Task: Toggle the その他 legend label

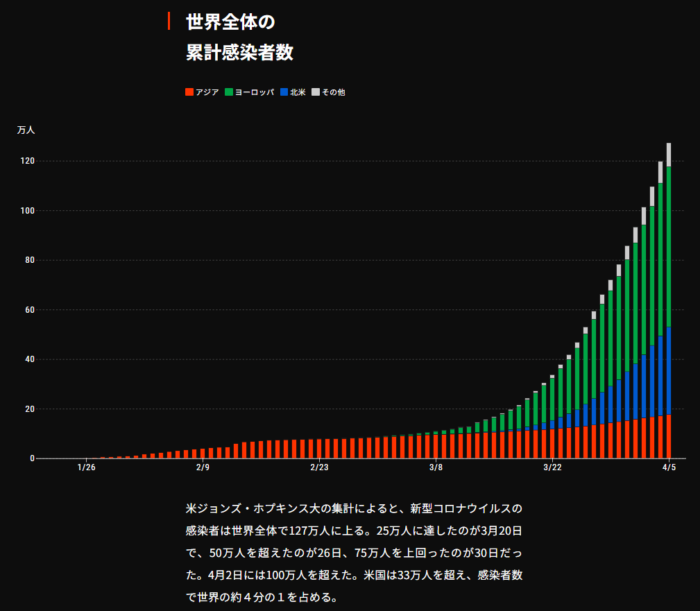Action: (x=333, y=92)
